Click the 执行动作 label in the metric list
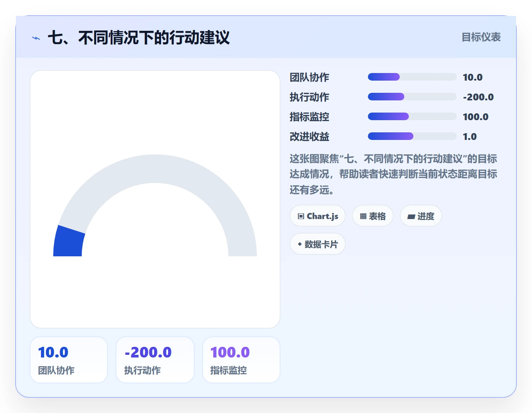The height and width of the screenshot is (413, 532). tap(309, 97)
